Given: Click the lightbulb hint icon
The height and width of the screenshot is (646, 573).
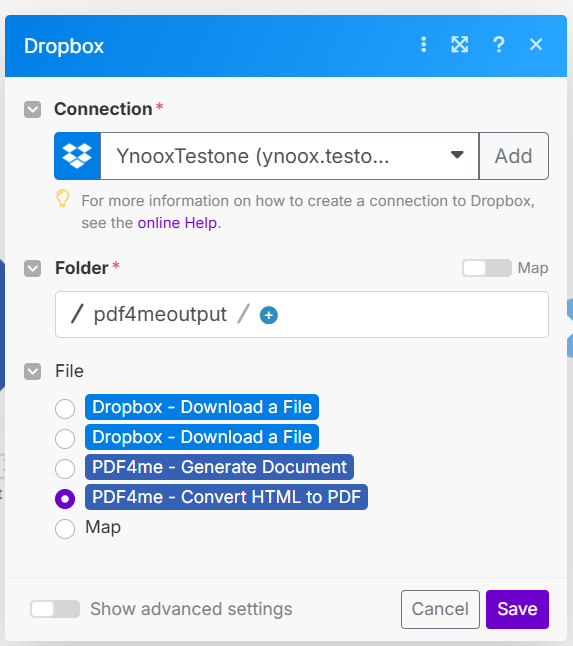Looking at the screenshot, I should coord(63,198).
